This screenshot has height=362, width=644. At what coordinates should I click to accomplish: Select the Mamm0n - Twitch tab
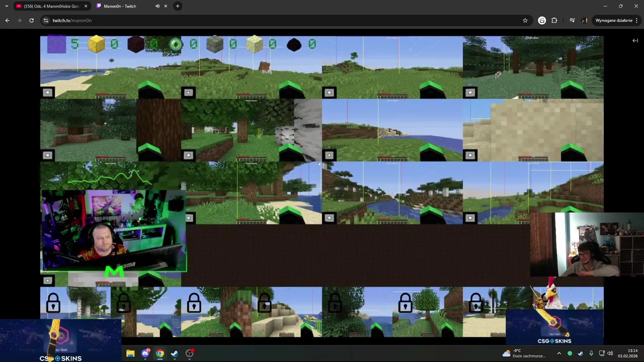[131, 6]
